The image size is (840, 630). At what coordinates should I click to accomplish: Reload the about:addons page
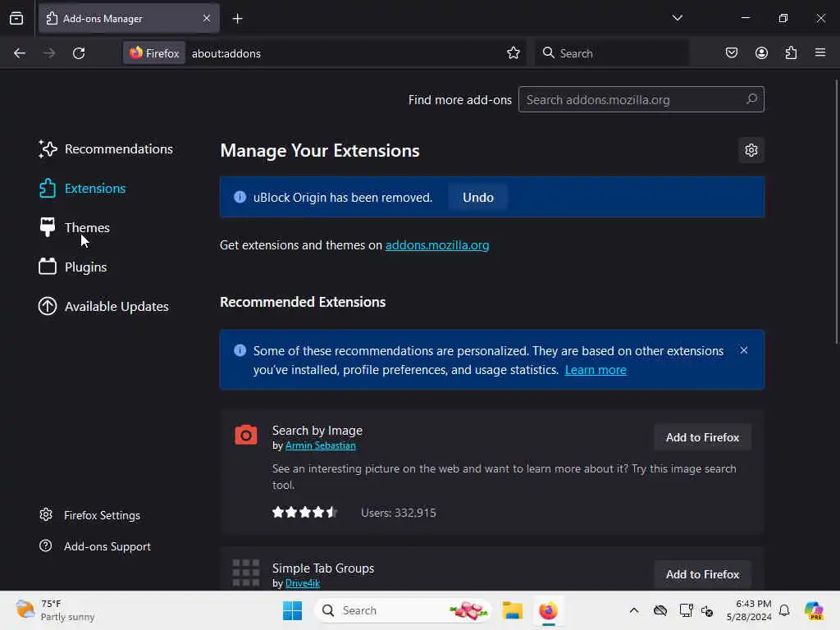coord(79,53)
